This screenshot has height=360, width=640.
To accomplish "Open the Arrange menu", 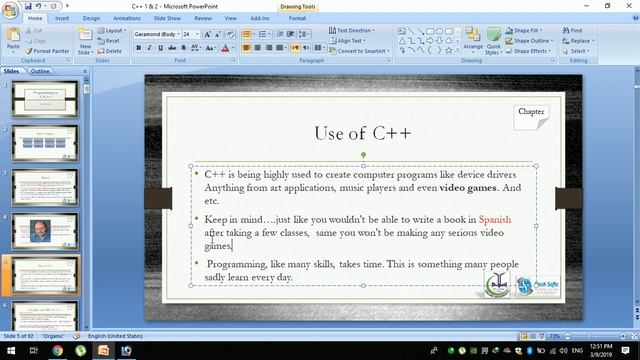I will (x=473, y=41).
